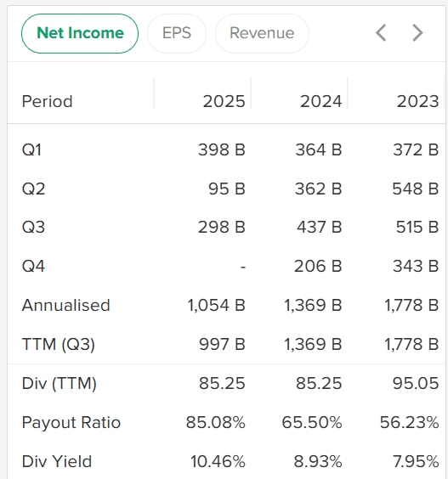Select Q2 2023 value 548 B
The image size is (448, 479).
(x=416, y=189)
